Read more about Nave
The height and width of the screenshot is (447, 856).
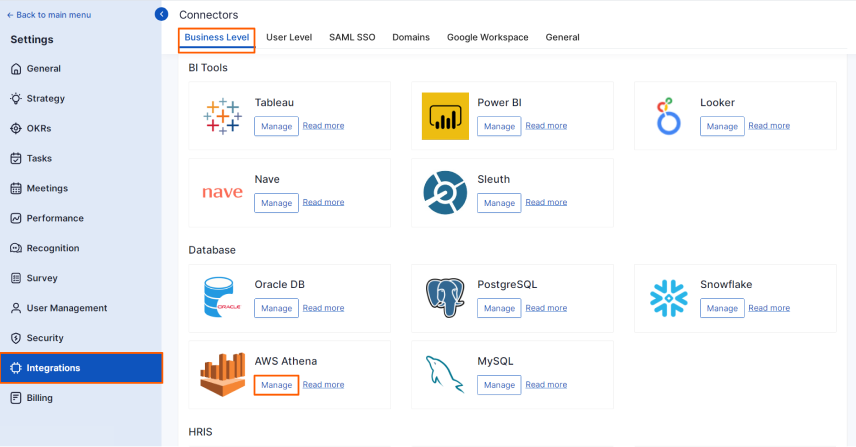click(323, 202)
